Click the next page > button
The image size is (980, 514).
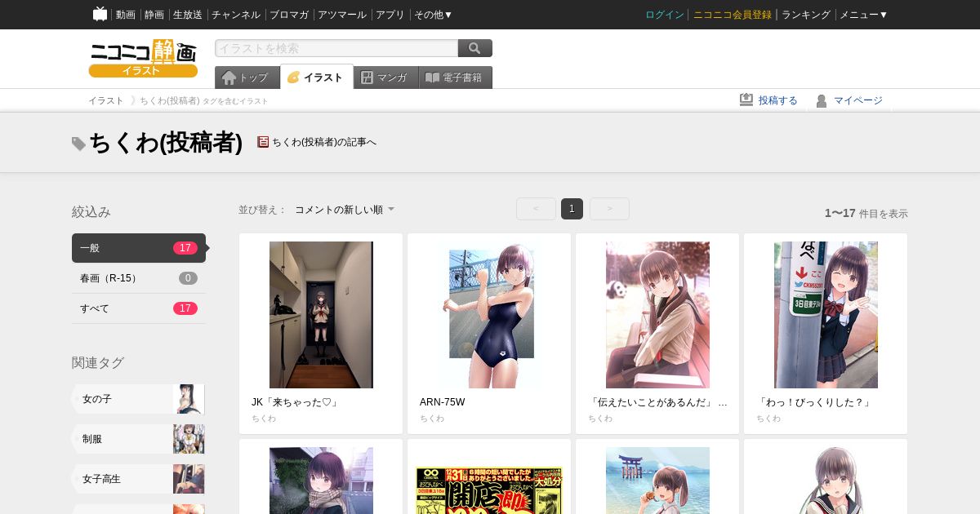pyautogui.click(x=609, y=209)
